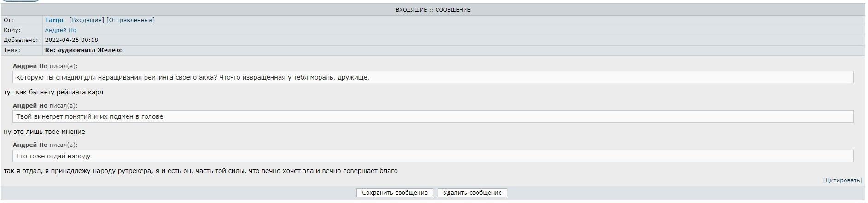The height and width of the screenshot is (203, 868).
Task: Click the ВХОДЯЩИЕ :: СООБЩЕНИЕ header bar
Action: pos(433,10)
